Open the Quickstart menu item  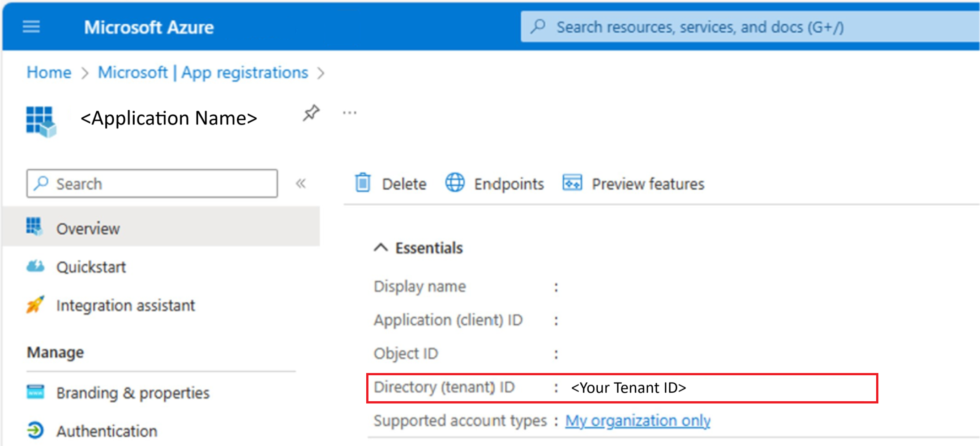91,267
